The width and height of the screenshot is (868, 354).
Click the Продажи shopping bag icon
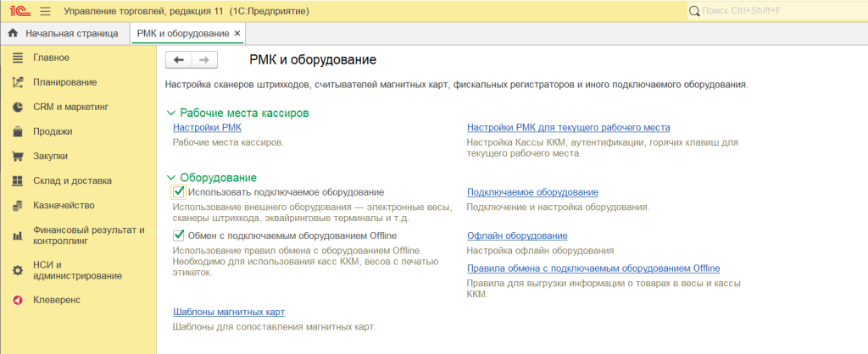pos(18,131)
